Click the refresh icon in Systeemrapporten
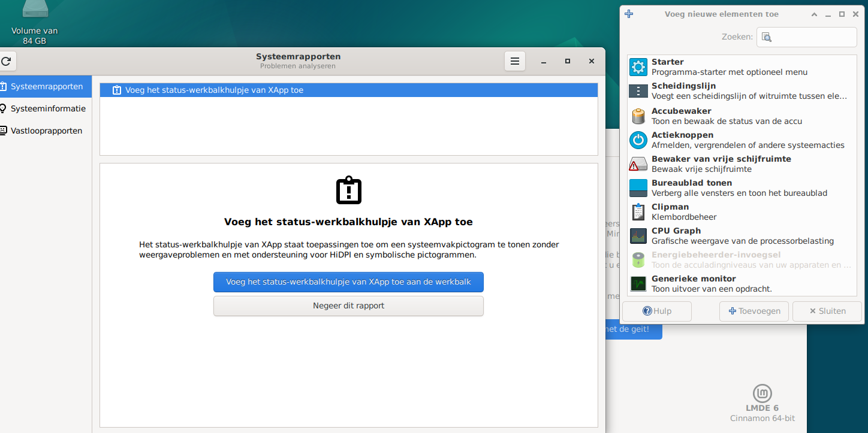868x433 pixels. [x=6, y=61]
